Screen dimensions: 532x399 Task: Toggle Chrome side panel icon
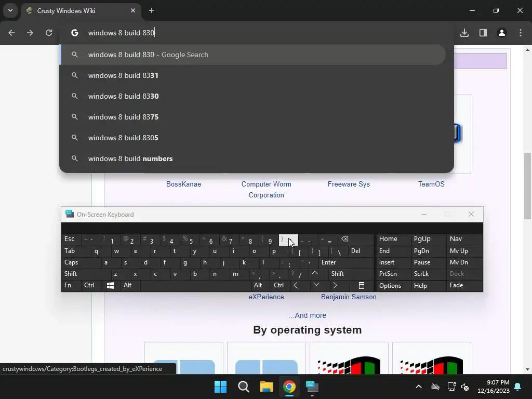[x=483, y=33]
